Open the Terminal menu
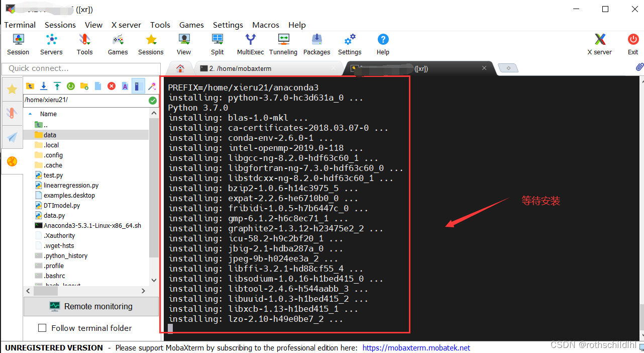 pos(20,25)
